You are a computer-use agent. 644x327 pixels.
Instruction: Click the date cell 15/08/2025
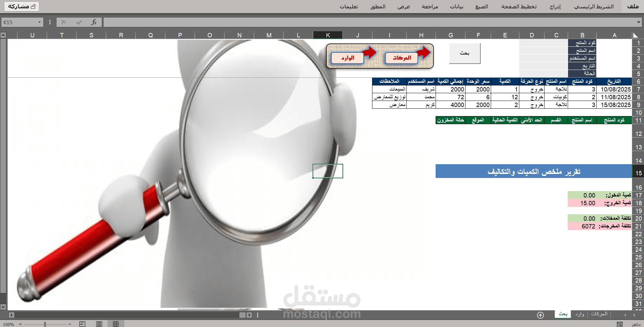coord(614,105)
